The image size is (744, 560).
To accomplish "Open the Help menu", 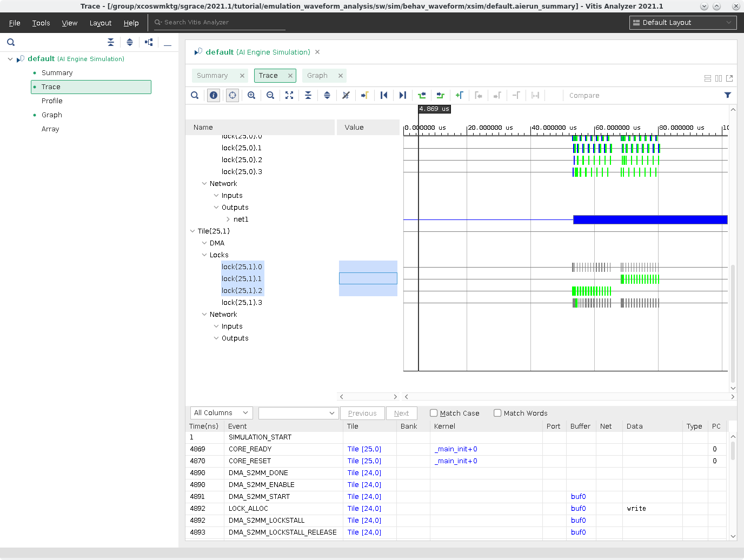I will point(131,23).
